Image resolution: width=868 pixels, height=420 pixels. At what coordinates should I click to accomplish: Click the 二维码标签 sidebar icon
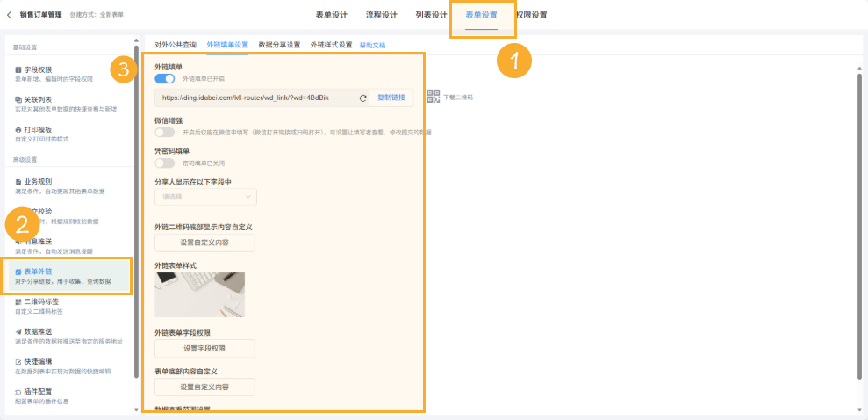pyautogui.click(x=18, y=302)
